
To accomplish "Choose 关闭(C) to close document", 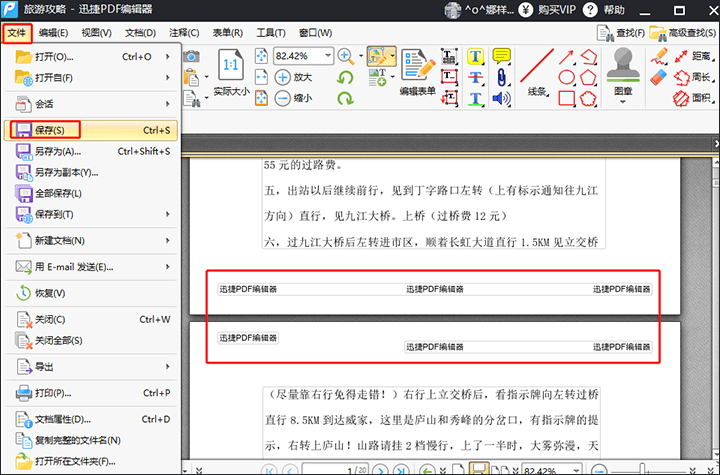I will (91, 319).
